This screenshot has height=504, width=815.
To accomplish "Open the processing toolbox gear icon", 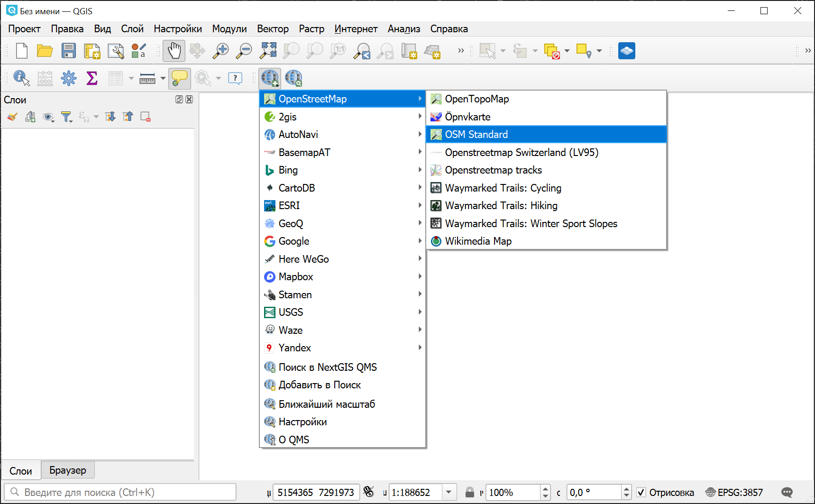I will coord(69,78).
